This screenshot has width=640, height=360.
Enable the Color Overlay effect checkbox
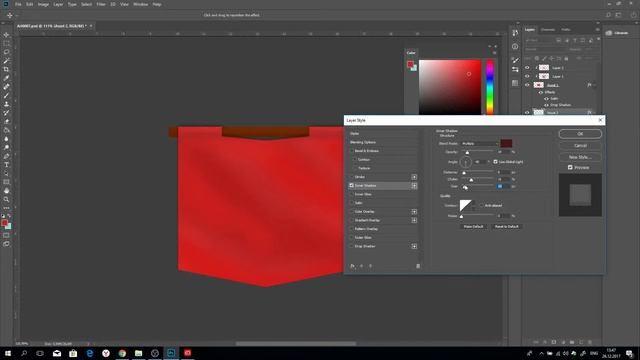click(351, 212)
